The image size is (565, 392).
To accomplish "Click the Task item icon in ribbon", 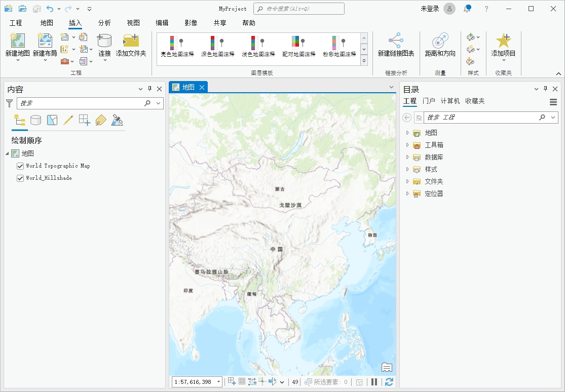I will [83, 61].
